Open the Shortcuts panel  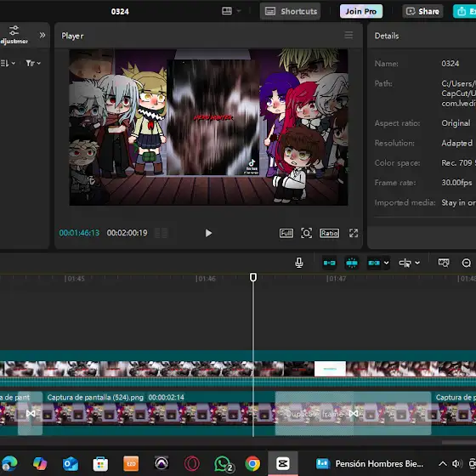pyautogui.click(x=290, y=11)
